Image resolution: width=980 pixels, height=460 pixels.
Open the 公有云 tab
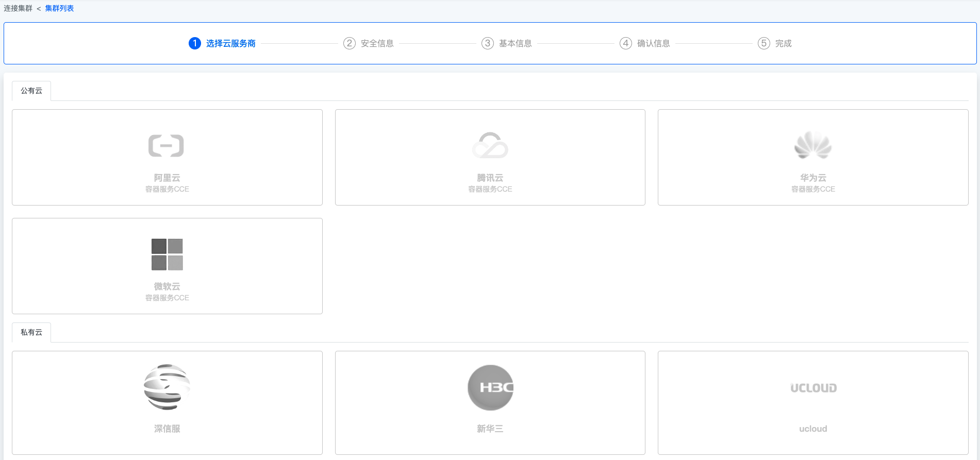pos(31,91)
